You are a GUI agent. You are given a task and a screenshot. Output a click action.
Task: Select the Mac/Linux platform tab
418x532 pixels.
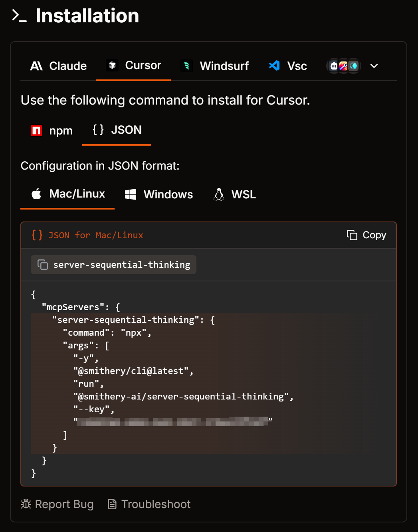(x=67, y=194)
